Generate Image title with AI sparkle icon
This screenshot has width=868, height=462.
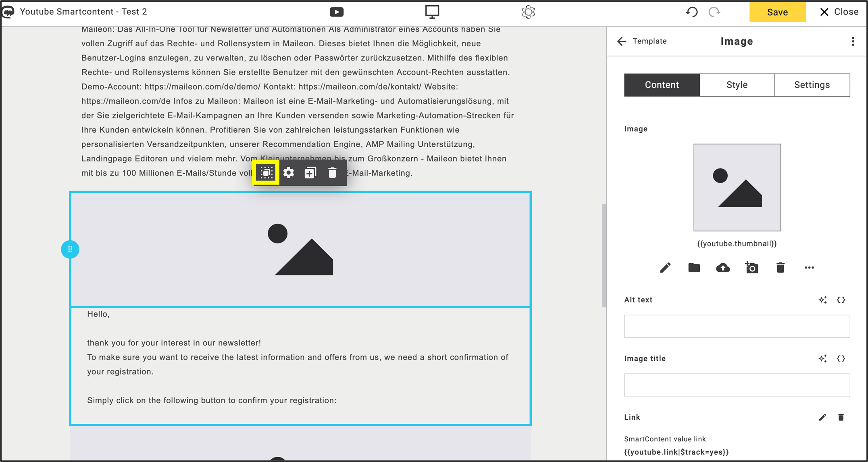(x=822, y=358)
